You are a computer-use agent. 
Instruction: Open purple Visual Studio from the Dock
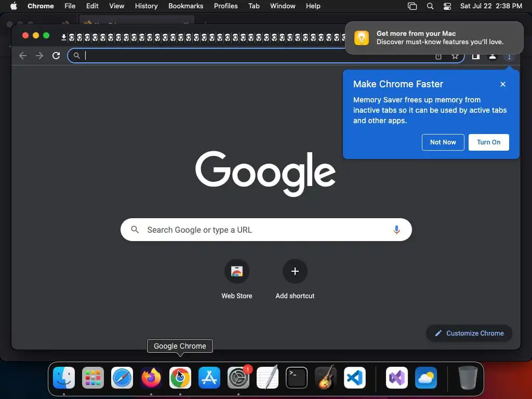(x=397, y=378)
